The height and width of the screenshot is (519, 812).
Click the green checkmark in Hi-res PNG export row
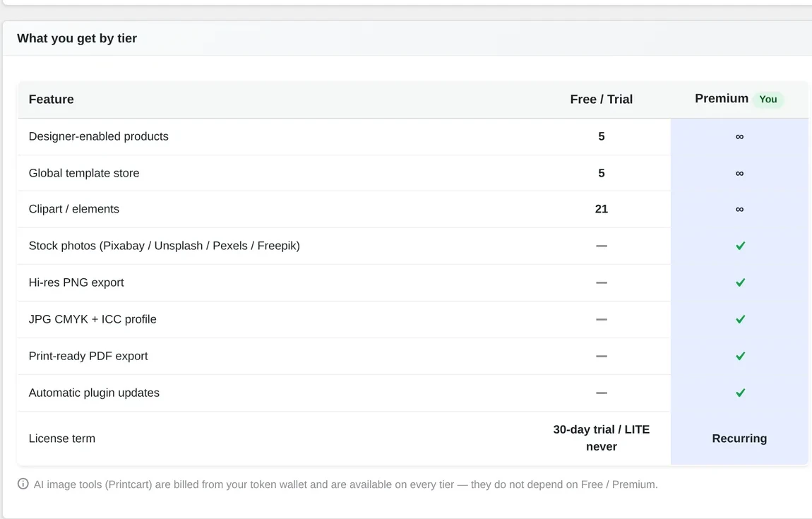point(741,282)
